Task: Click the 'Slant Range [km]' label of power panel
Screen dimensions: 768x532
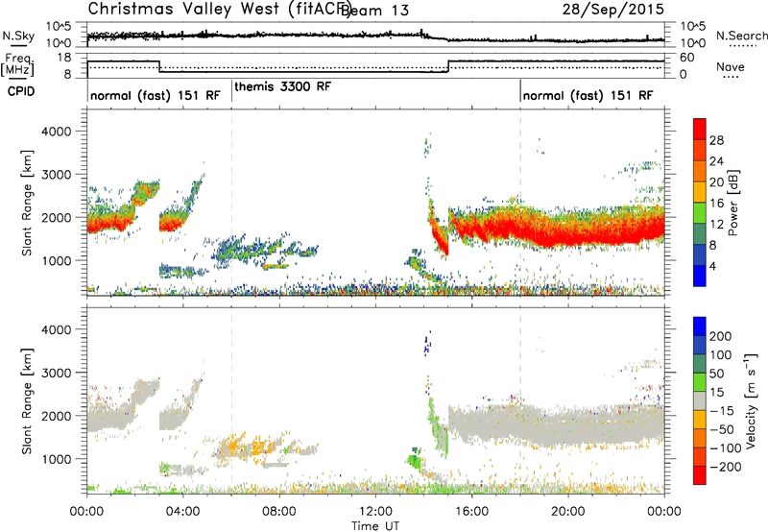Action: tap(27, 203)
